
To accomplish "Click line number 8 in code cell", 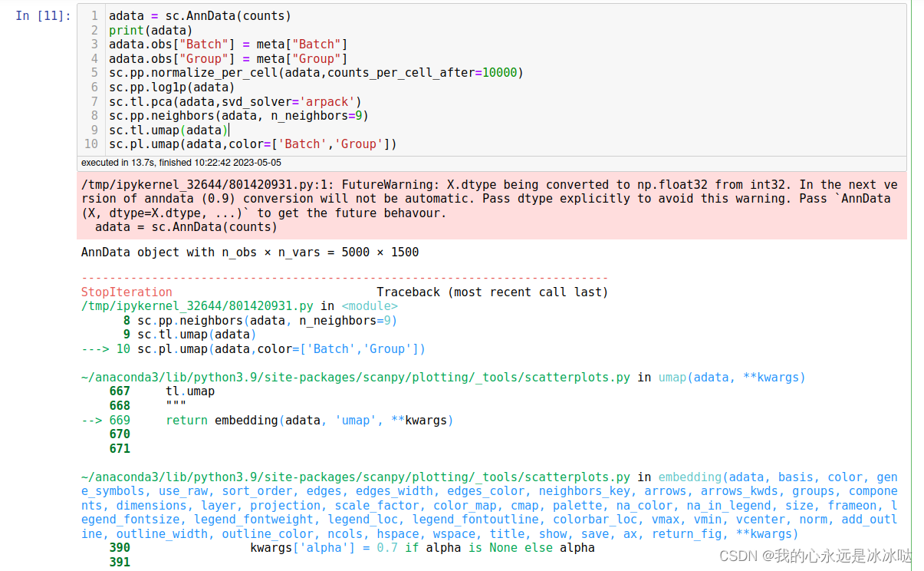I will pyautogui.click(x=94, y=115).
